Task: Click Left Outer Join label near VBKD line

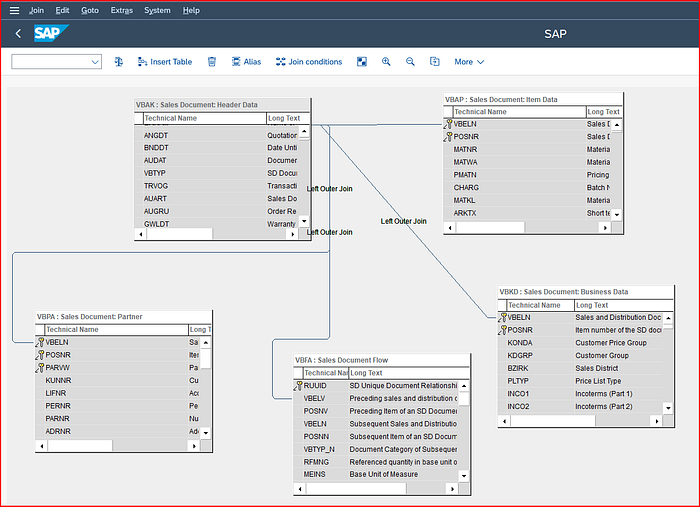Action: (404, 221)
